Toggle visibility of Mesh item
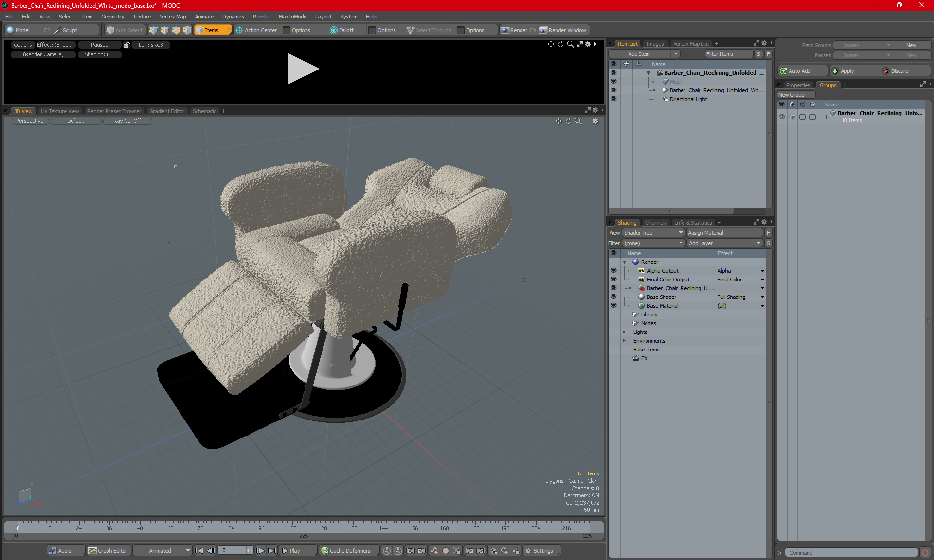 pyautogui.click(x=613, y=81)
